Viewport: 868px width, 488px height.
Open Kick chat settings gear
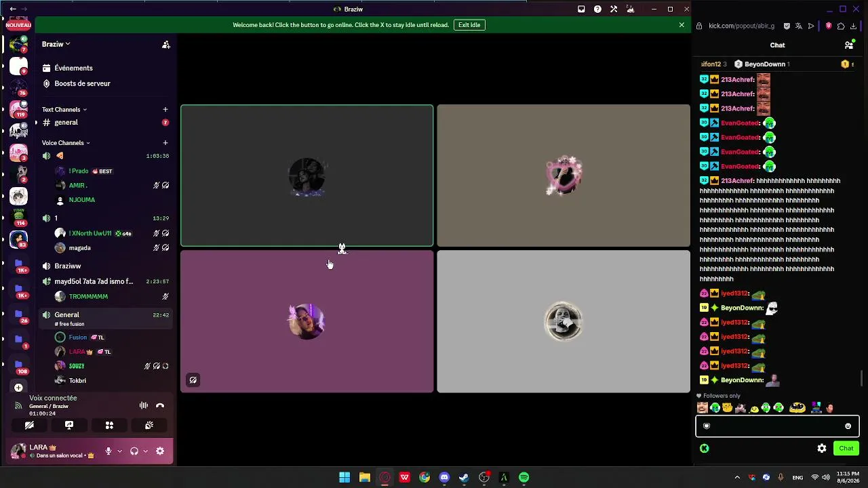(x=822, y=448)
